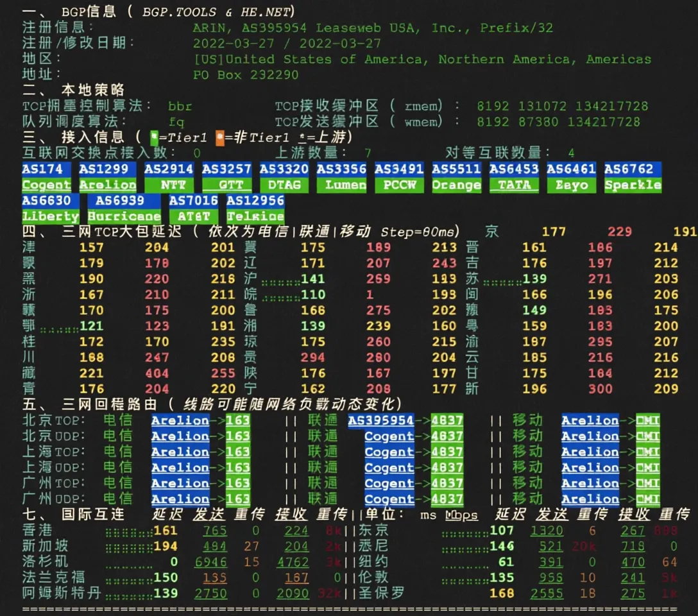Select the Orange provider label
Screen dimensions: 698x616
click(456, 185)
